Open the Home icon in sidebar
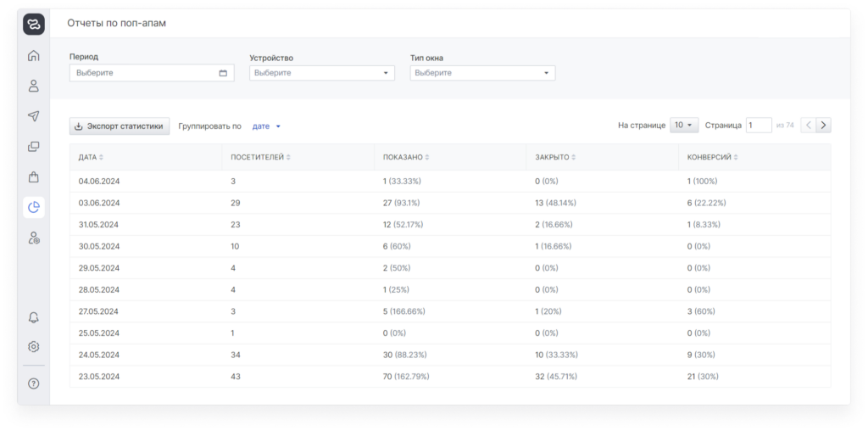This screenshot has height=431, width=868. tap(34, 56)
